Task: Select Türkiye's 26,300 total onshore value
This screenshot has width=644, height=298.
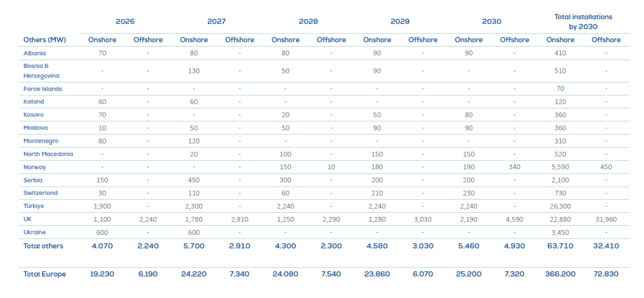Action: coord(561,206)
